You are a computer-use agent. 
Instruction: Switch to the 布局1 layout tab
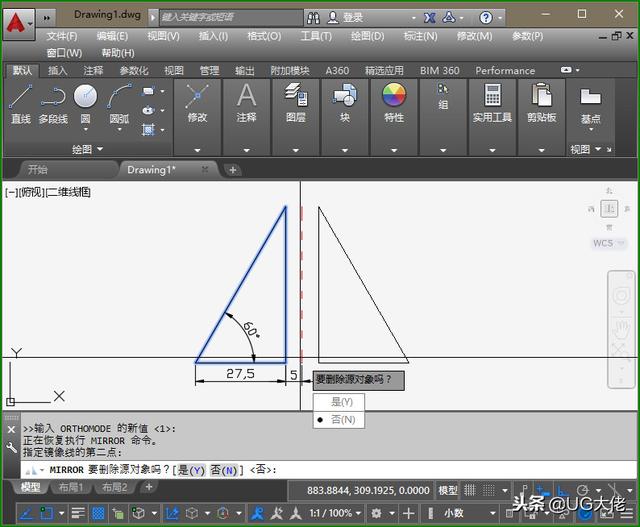coord(71,487)
